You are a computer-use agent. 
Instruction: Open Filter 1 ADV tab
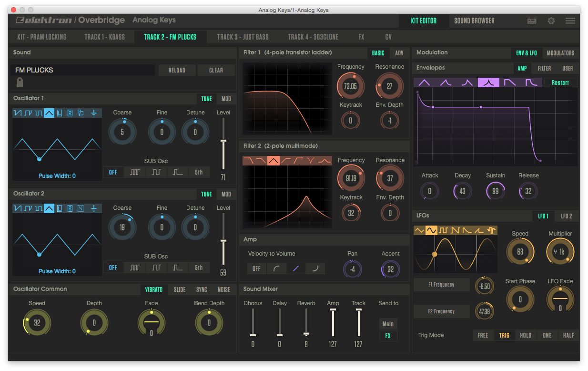pos(399,53)
